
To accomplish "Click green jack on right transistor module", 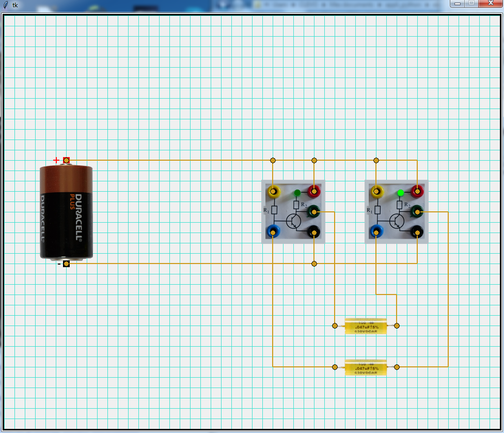I will 417,211.
